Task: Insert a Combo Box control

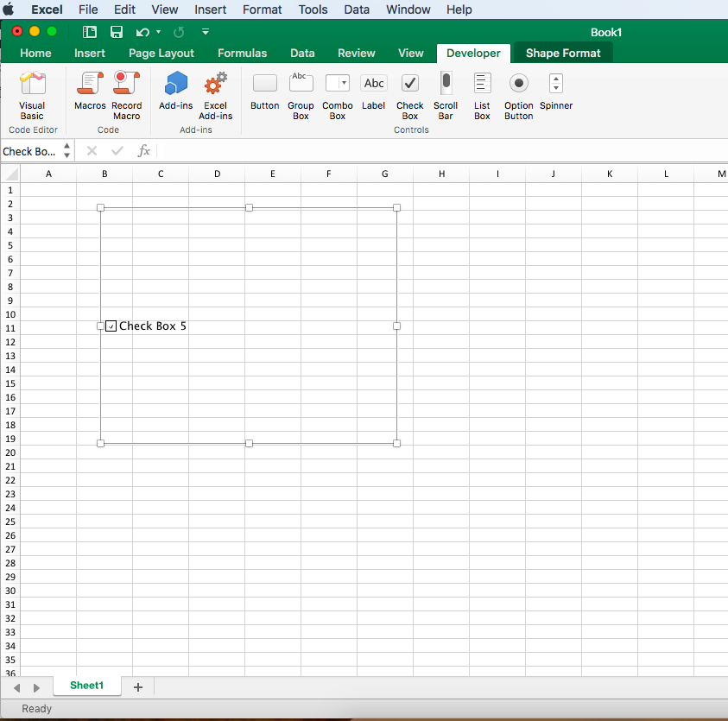Action: pos(338,96)
